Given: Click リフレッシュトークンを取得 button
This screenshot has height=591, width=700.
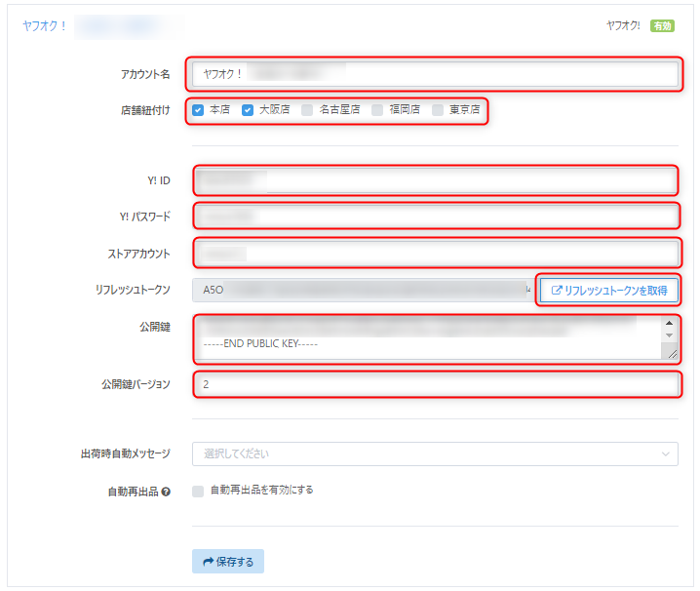Looking at the screenshot, I should coord(609,291).
